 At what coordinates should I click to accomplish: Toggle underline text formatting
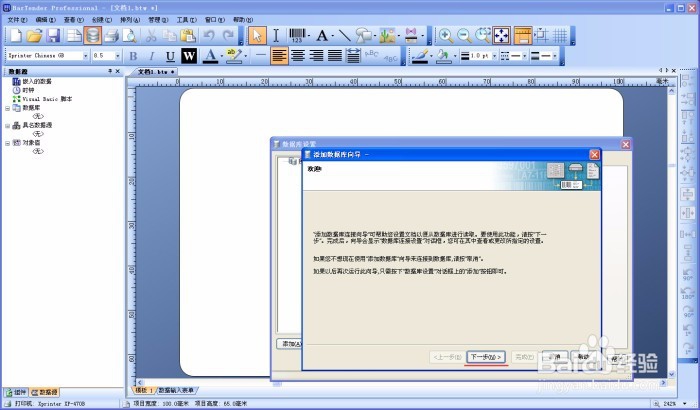pos(170,56)
